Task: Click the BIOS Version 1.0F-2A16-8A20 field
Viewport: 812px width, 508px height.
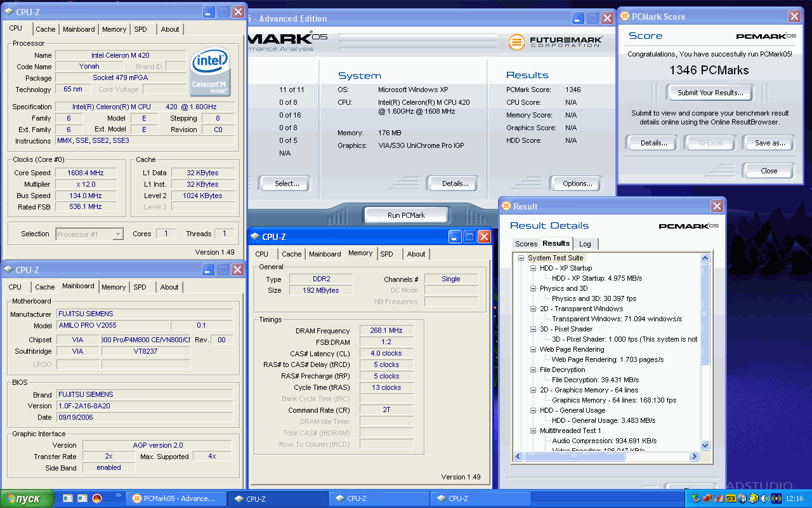Action: point(144,406)
